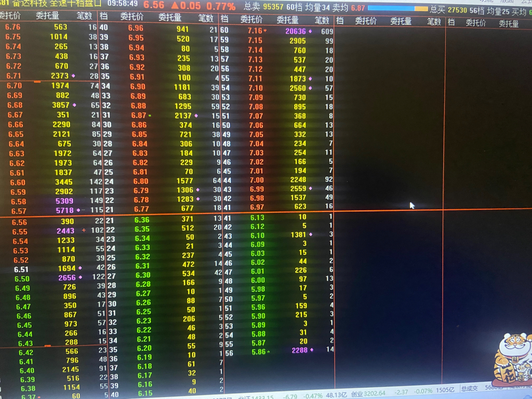Click the diamond marker beside quantity 3857
This screenshot has height=399, width=532.
(74, 105)
